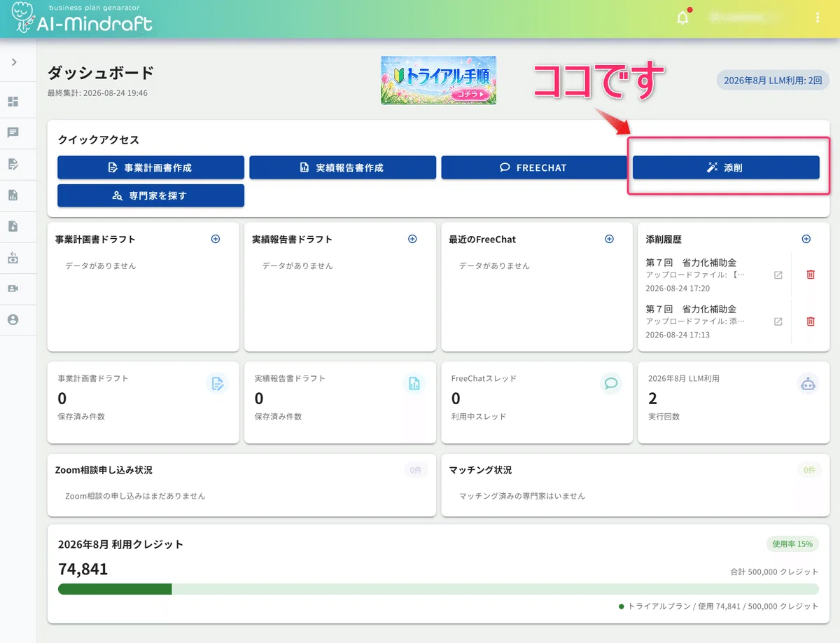Click the トライアル手順 banner

tap(438, 81)
